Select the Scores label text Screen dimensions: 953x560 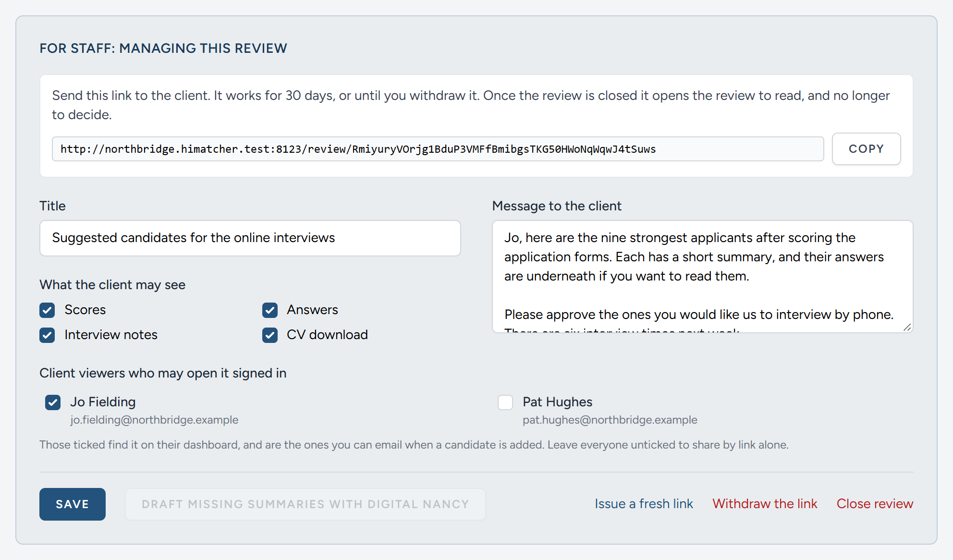[85, 310]
